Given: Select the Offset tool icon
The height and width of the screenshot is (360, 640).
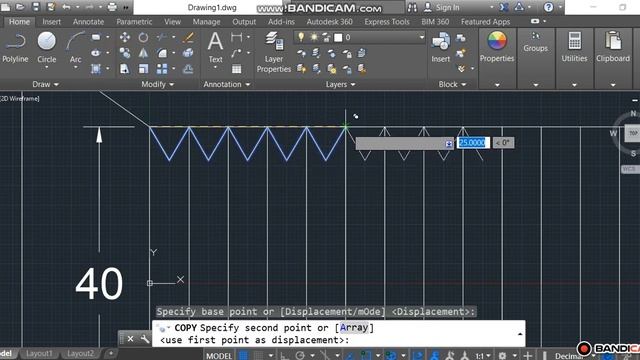Looking at the screenshot, I should click(188, 69).
